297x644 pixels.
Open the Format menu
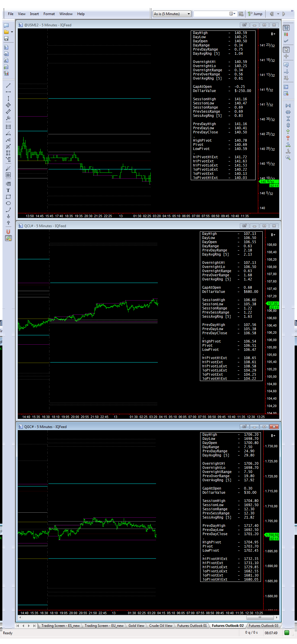(x=49, y=14)
